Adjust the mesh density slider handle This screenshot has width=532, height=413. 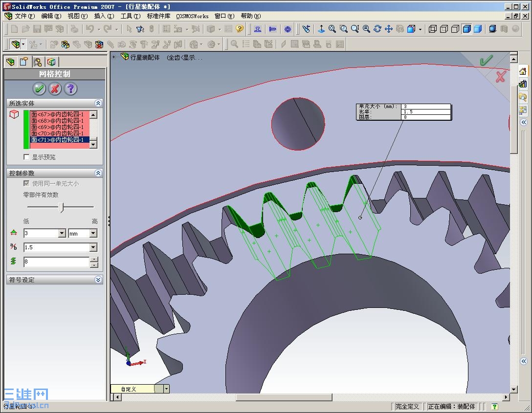[x=61, y=207]
